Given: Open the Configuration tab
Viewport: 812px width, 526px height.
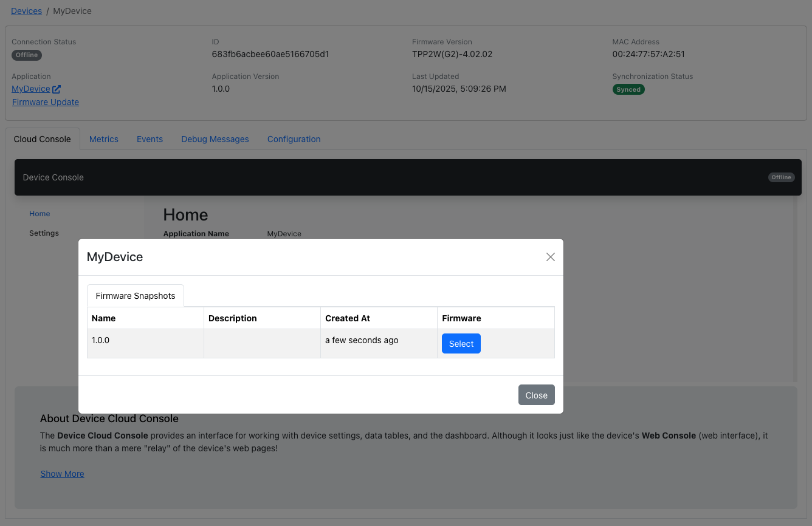Looking at the screenshot, I should click(x=294, y=139).
